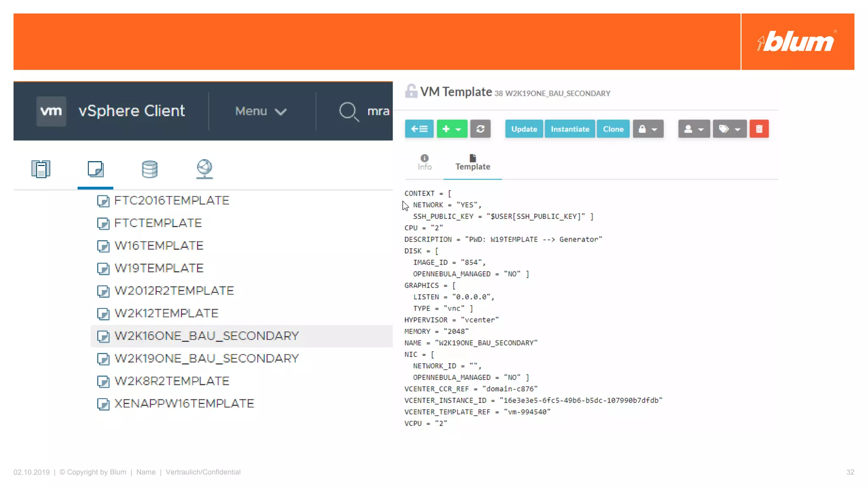Viewport: 868px width, 488px height.
Task: Open the user ownership dropdown
Action: pos(693,129)
